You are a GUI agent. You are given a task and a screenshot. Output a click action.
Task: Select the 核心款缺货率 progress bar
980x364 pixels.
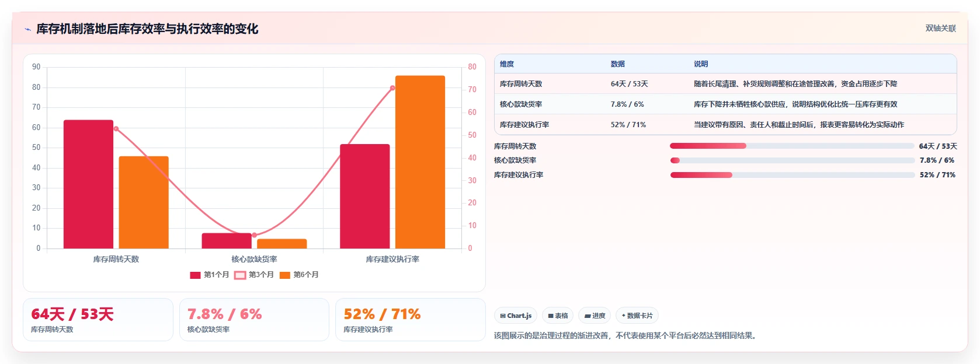point(792,160)
